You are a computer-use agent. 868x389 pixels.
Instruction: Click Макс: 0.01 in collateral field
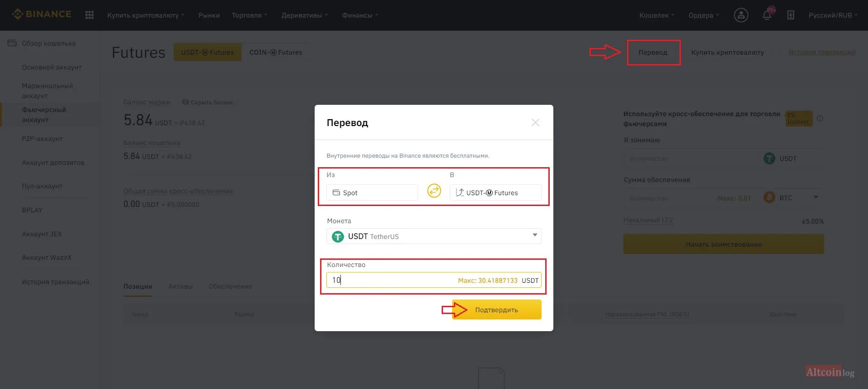click(734, 198)
